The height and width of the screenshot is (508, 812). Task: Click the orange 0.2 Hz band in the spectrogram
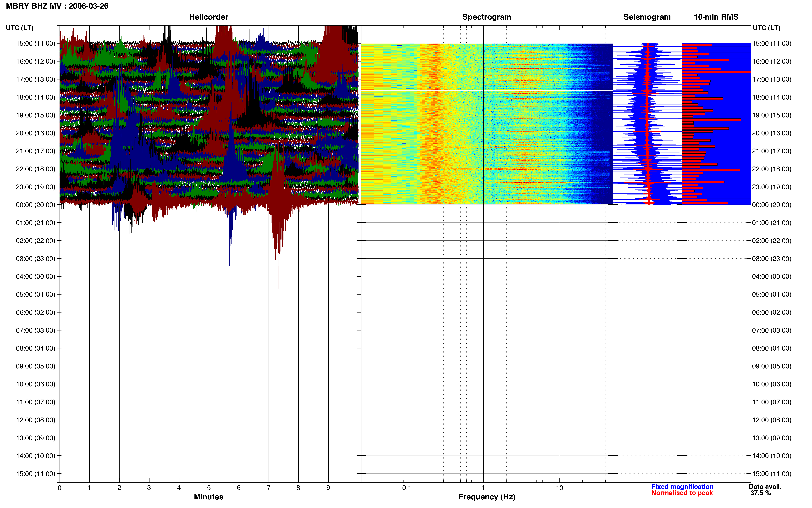435,124
